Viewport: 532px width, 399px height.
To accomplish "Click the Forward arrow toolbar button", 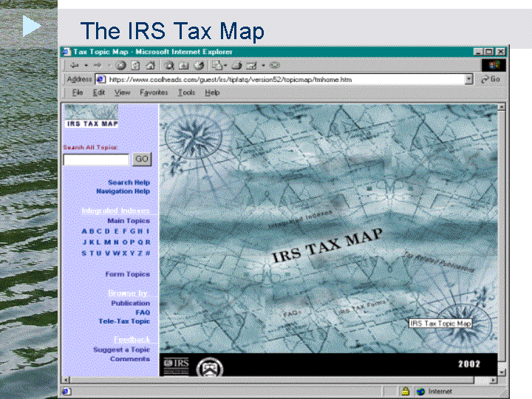I will [x=98, y=65].
